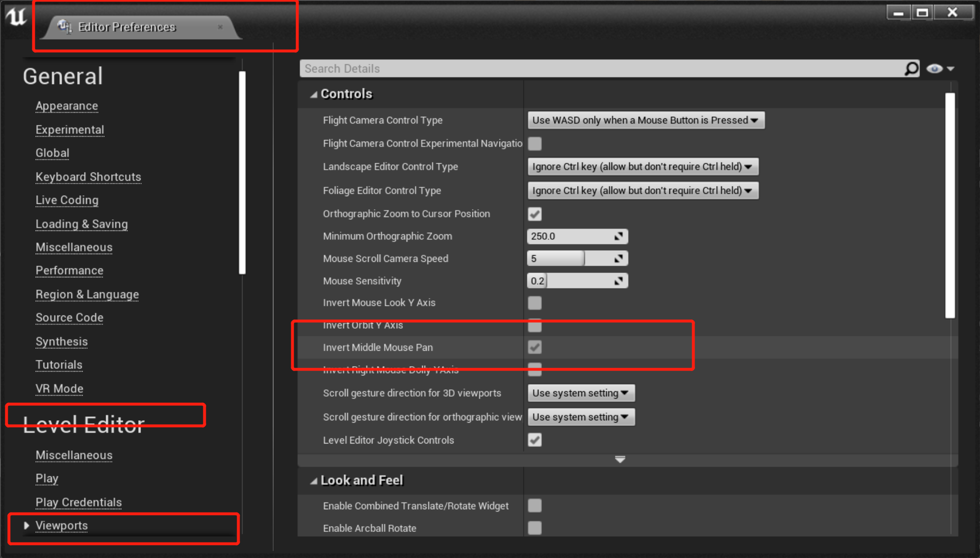Screen dimensions: 980x558
Task: Toggle the Invert Middle Mouse Pan checkbox
Action: click(x=534, y=347)
